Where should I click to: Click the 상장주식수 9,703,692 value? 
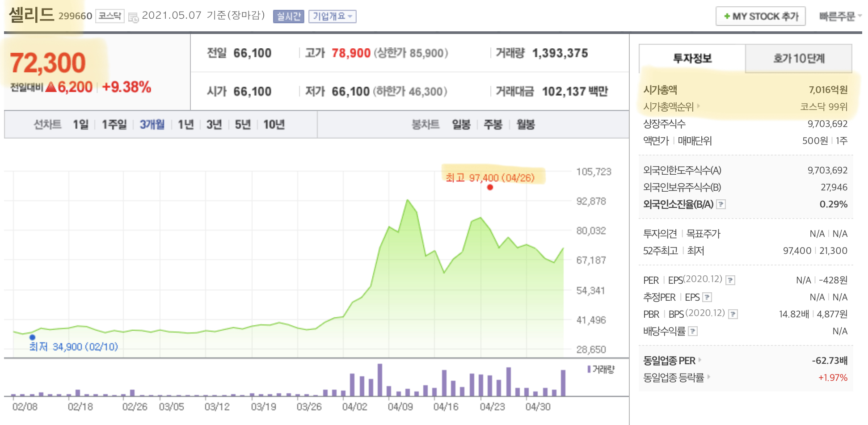pyautogui.click(x=827, y=124)
